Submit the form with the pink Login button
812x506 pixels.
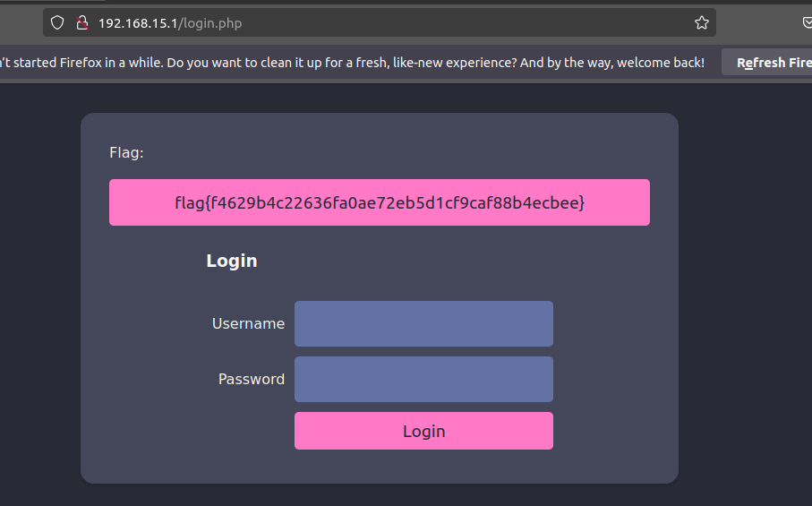pyautogui.click(x=423, y=431)
